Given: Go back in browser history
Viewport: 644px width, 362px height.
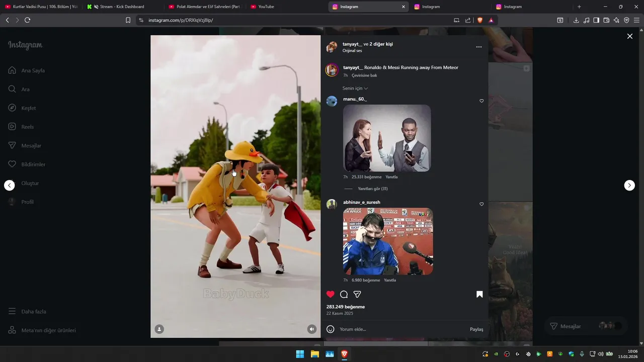Looking at the screenshot, I should pyautogui.click(x=7, y=20).
